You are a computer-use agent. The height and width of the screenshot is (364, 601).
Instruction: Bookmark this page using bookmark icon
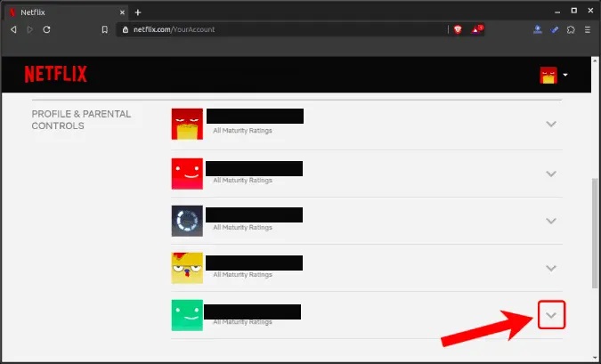tap(105, 29)
